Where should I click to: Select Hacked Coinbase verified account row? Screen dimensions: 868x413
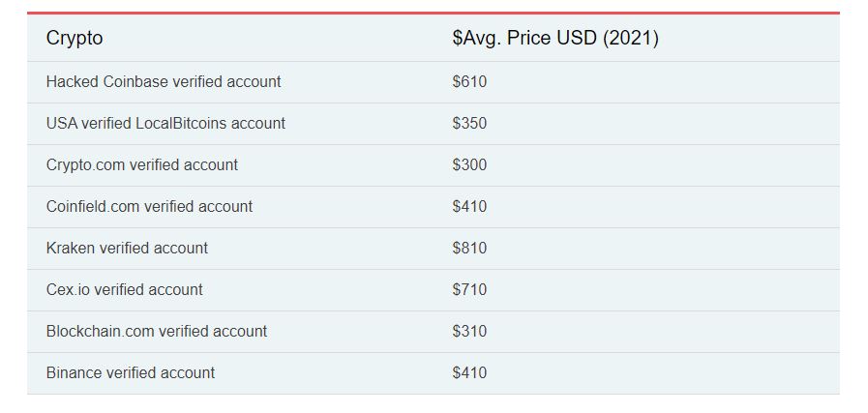[434, 82]
